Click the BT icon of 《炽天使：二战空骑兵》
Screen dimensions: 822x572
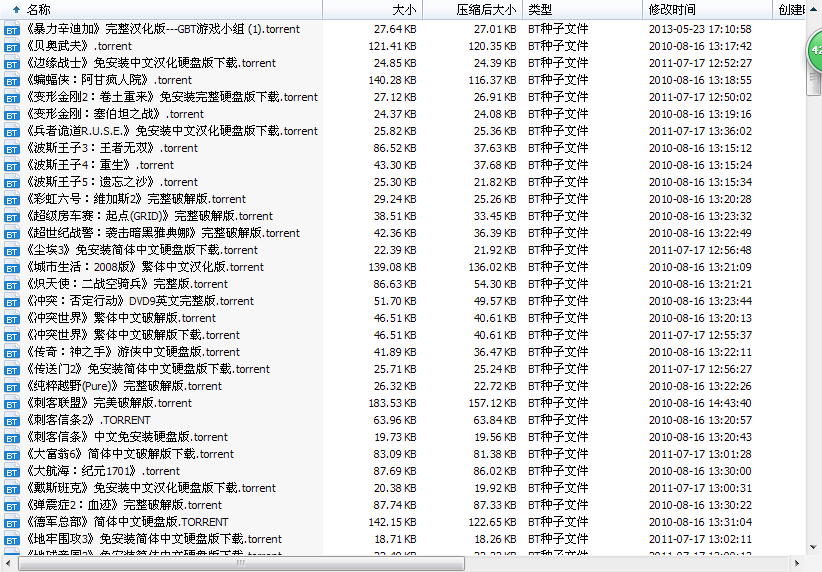point(12,284)
